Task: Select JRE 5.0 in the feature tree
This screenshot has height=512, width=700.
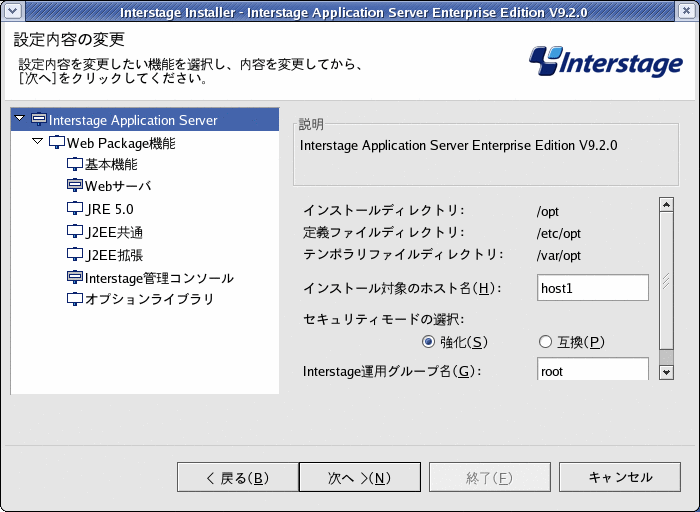Action: click(109, 209)
